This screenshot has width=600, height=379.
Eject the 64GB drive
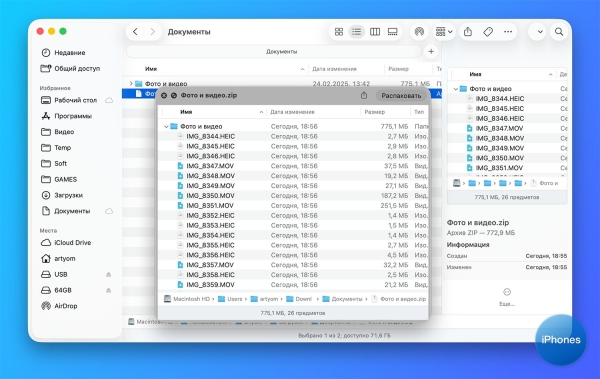109,290
